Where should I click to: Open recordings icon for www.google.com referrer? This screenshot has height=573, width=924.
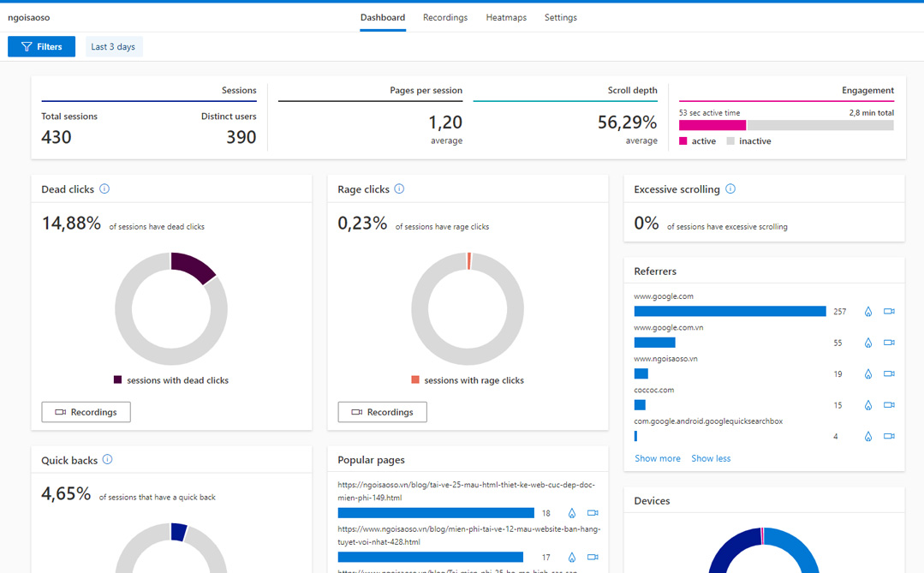click(x=889, y=312)
